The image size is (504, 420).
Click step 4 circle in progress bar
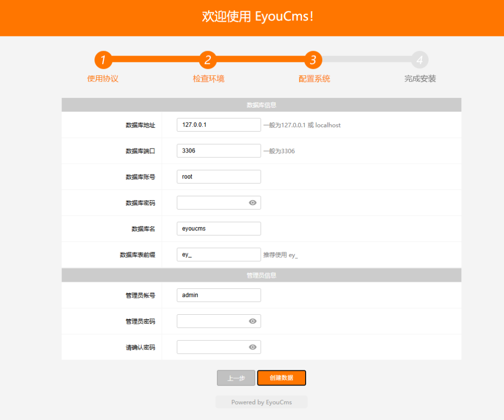420,60
